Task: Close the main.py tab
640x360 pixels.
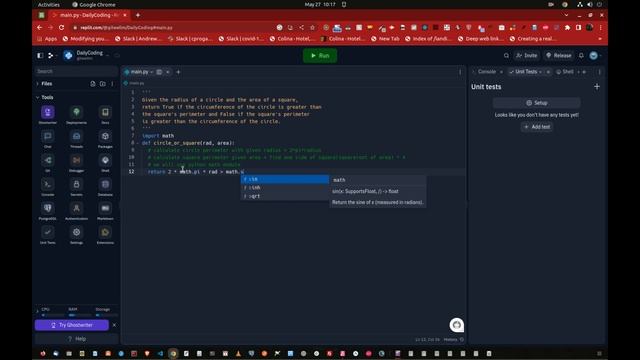Action: coord(168,72)
